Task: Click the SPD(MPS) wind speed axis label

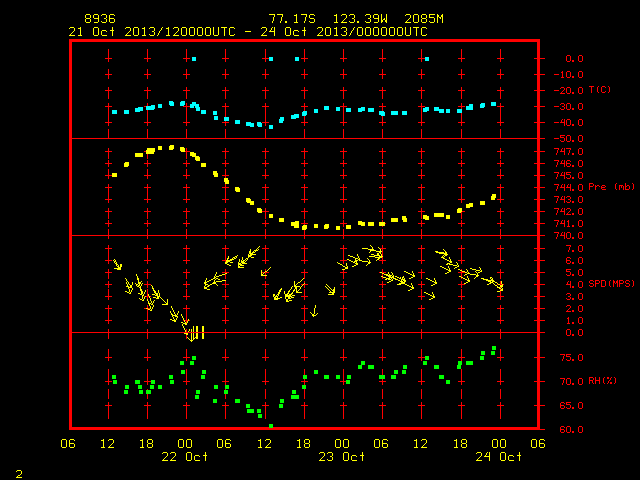Action: [x=611, y=283]
